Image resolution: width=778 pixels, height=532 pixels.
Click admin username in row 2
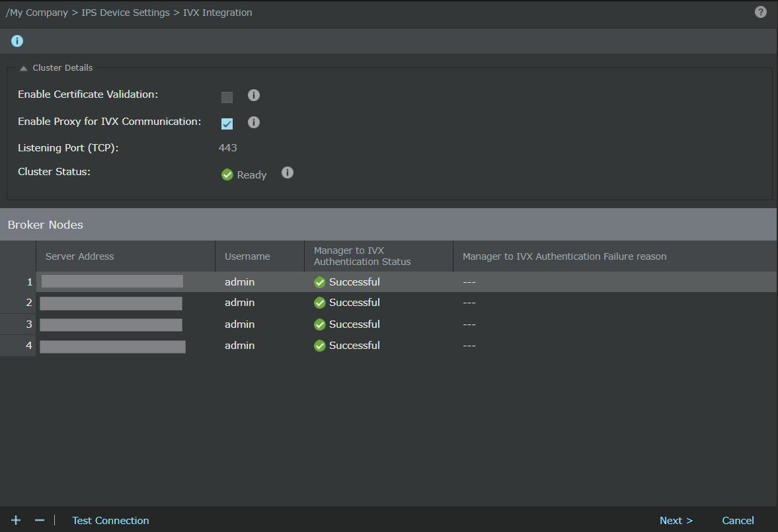point(240,303)
